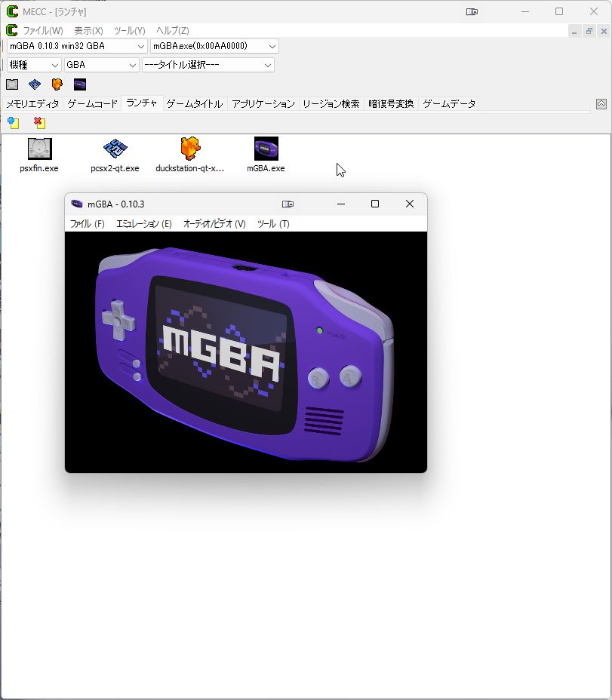This screenshot has height=700, width=612.
Task: Switch to リージョン検索 tab
Action: point(331,104)
